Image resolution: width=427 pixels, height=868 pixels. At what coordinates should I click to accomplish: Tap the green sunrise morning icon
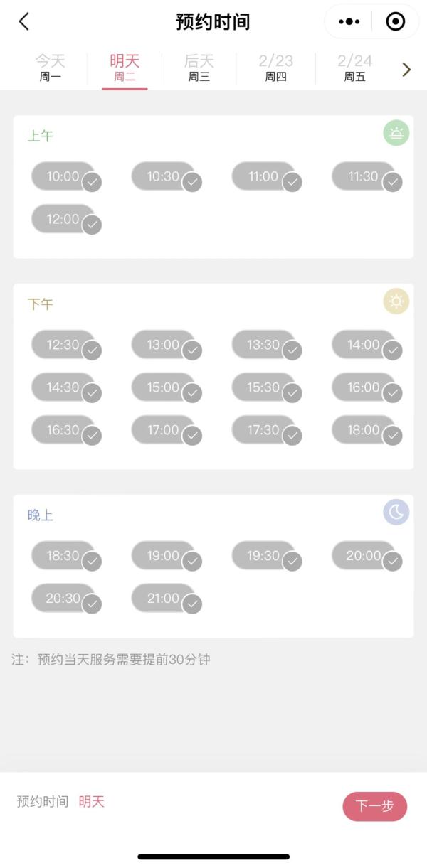[396, 133]
